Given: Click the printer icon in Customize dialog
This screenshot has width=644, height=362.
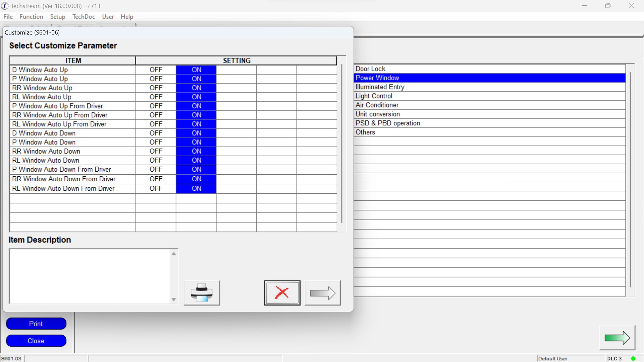Looking at the screenshot, I should click(x=202, y=293).
